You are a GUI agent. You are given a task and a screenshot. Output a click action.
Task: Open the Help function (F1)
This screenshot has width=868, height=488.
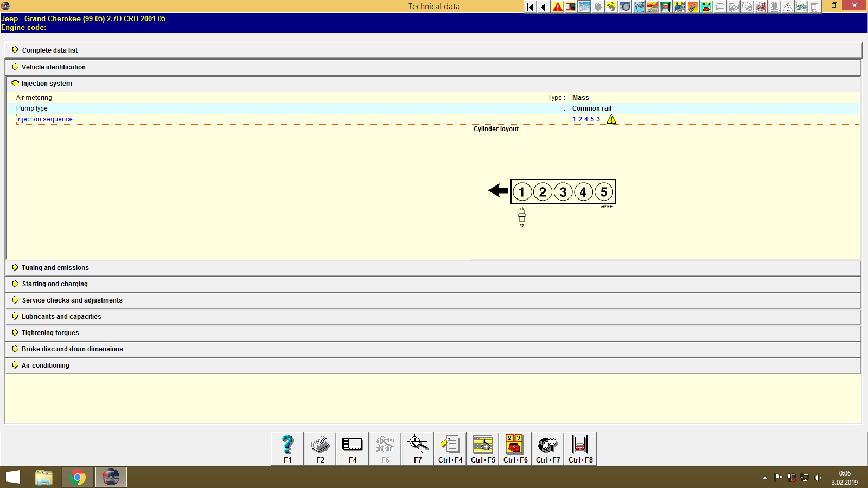coord(287,448)
